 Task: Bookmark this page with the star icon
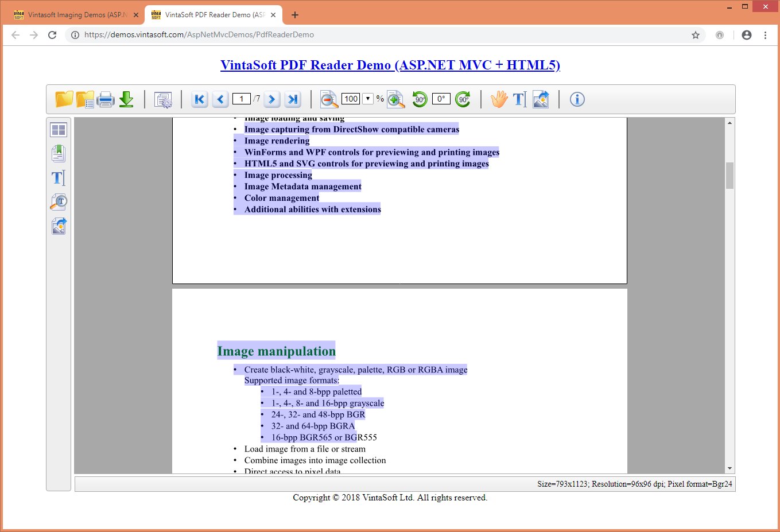point(696,35)
